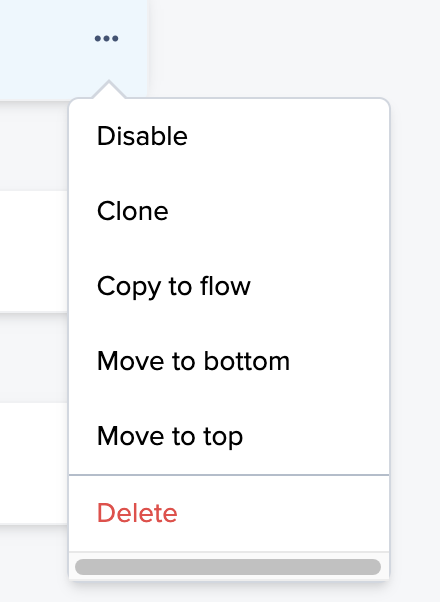Click the white card beside Move to top
440x602 pixels.
[34, 463]
